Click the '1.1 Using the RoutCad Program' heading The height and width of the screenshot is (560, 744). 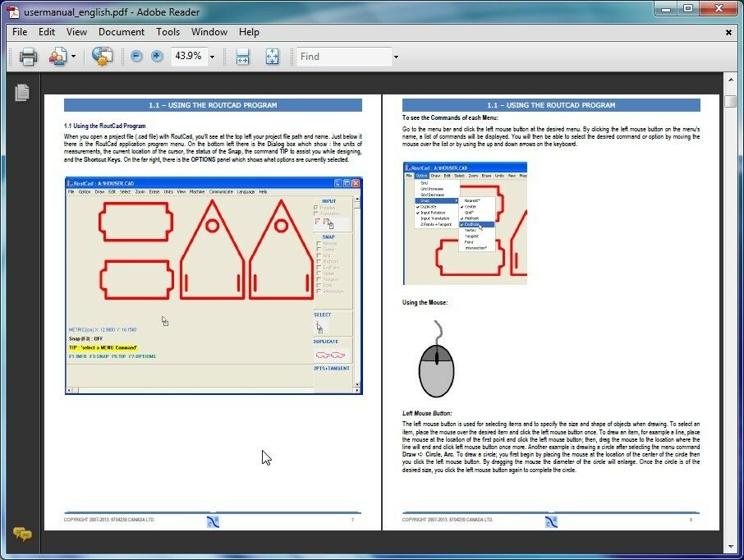click(x=105, y=126)
